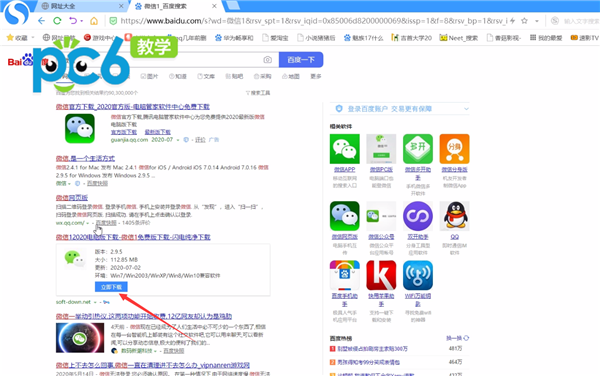Switch to the Baidu 地图 tab
600x376 pixels.
pos(291,77)
